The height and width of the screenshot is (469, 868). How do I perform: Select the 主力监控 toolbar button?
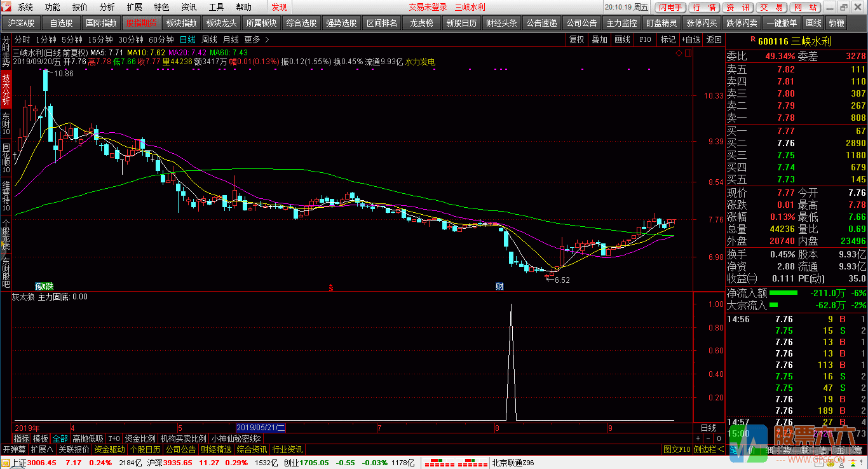(621, 23)
